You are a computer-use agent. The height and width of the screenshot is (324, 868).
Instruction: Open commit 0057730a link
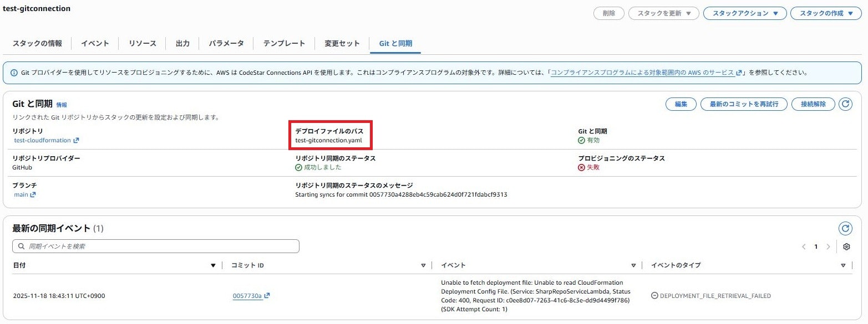(x=251, y=296)
